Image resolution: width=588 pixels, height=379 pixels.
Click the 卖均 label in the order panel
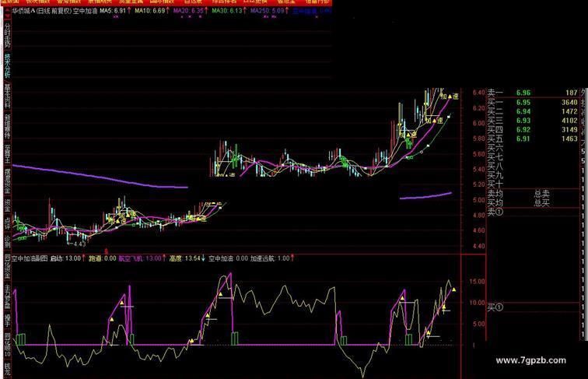[x=495, y=194]
